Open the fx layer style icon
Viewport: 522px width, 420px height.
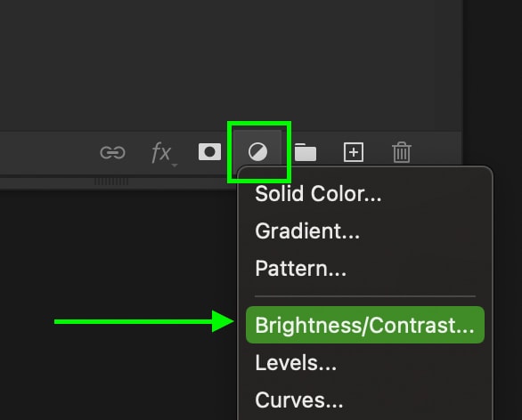coord(161,152)
